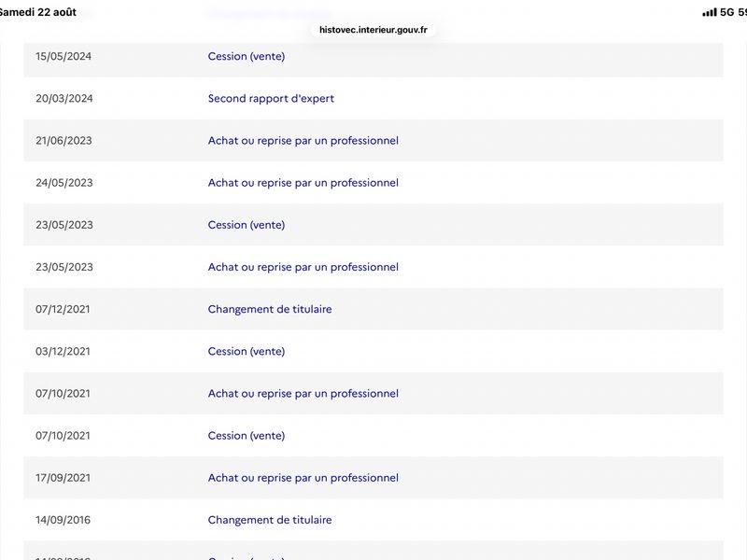
Task: Open Changement de titulaire entry dated 14/09/2016
Action: [270, 520]
